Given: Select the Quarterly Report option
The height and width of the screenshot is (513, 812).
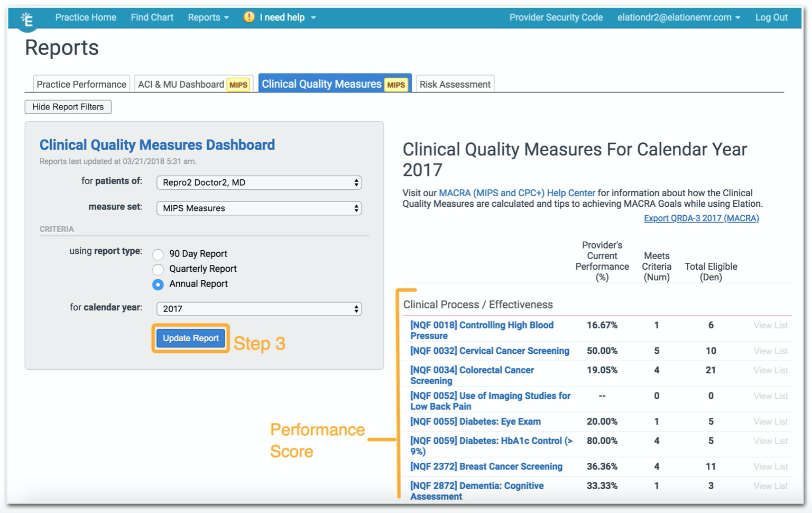Looking at the screenshot, I should pyautogui.click(x=158, y=269).
